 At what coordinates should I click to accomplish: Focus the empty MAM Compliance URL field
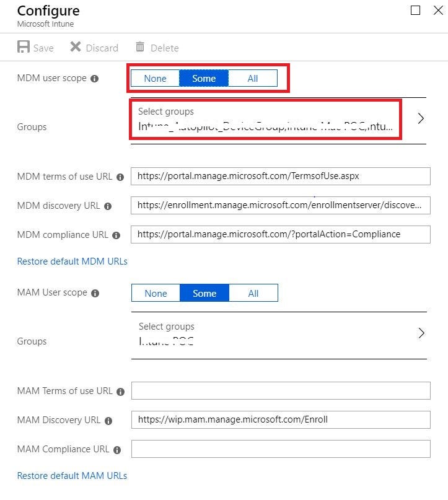pyautogui.click(x=281, y=449)
